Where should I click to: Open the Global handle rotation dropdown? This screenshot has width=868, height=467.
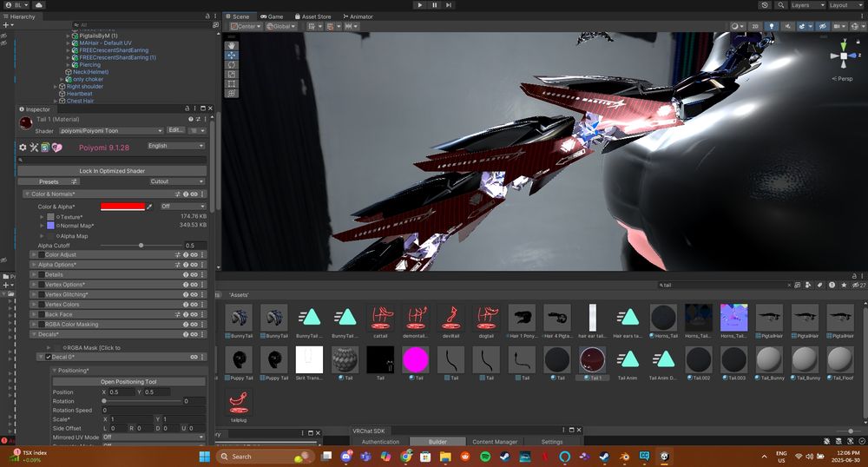point(281,26)
